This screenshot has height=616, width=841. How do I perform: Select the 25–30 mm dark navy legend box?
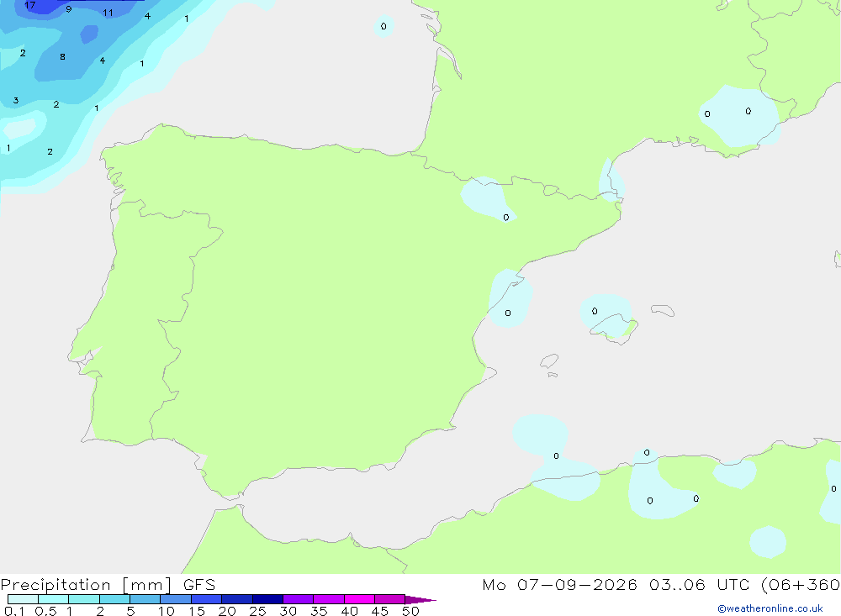[x=267, y=599]
